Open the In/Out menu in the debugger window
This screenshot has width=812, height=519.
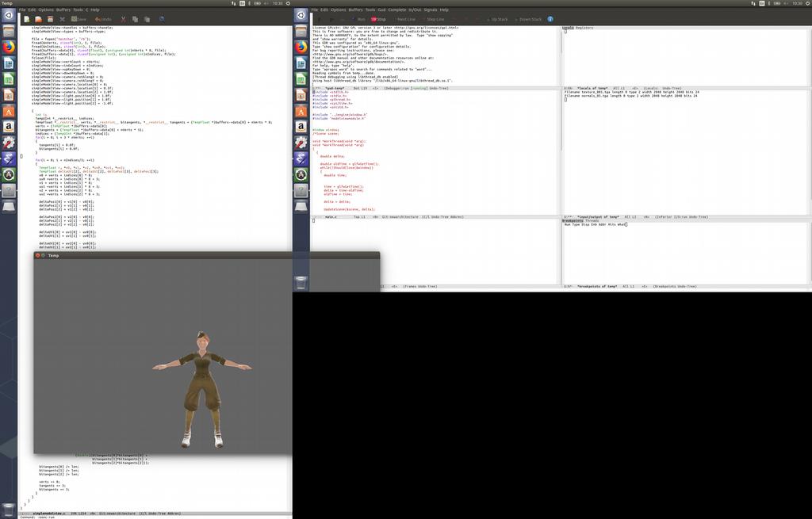(415, 10)
